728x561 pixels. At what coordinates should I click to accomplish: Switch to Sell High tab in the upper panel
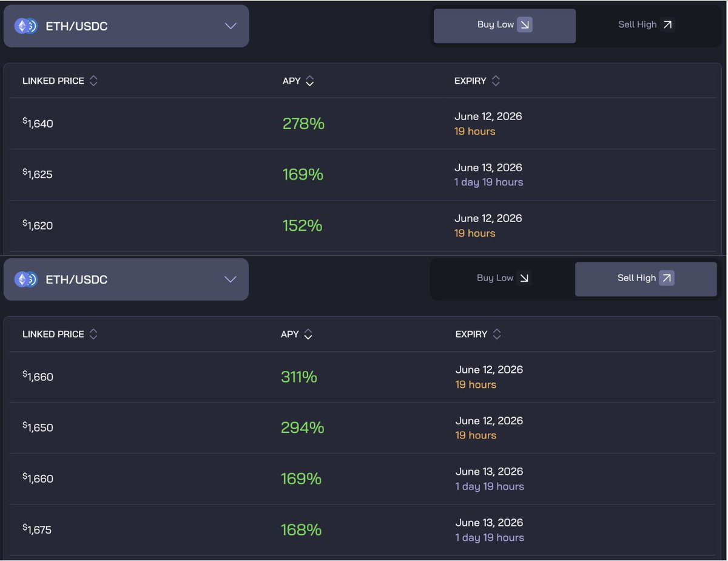point(646,25)
